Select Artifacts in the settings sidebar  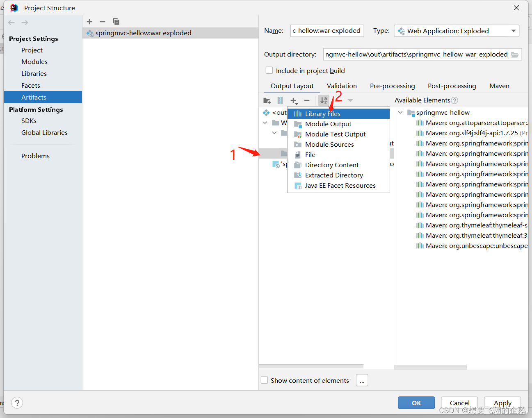click(43, 97)
